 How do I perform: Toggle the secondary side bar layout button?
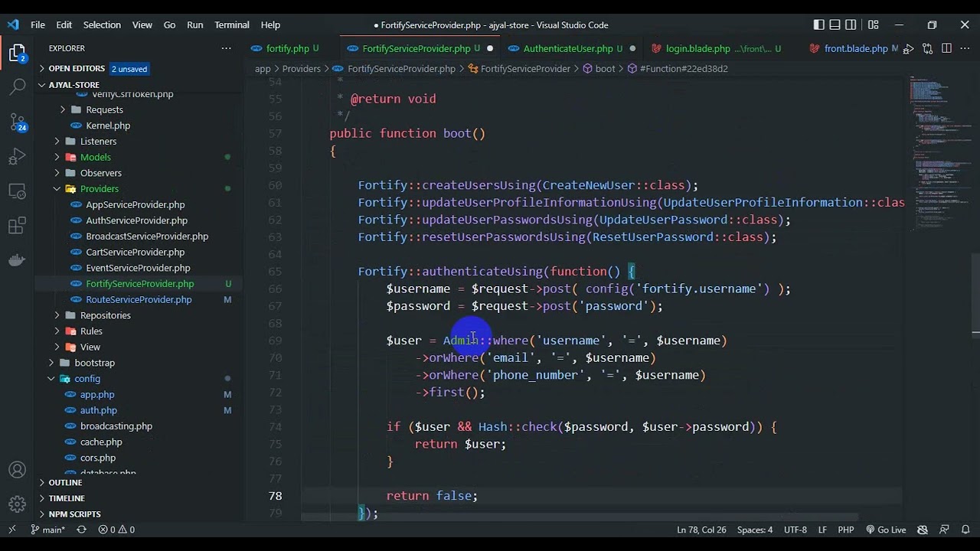pyautogui.click(x=851, y=24)
